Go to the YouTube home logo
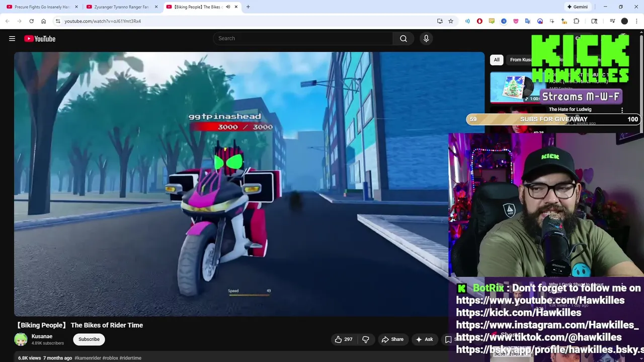The height and width of the screenshot is (362, 644). click(x=40, y=39)
